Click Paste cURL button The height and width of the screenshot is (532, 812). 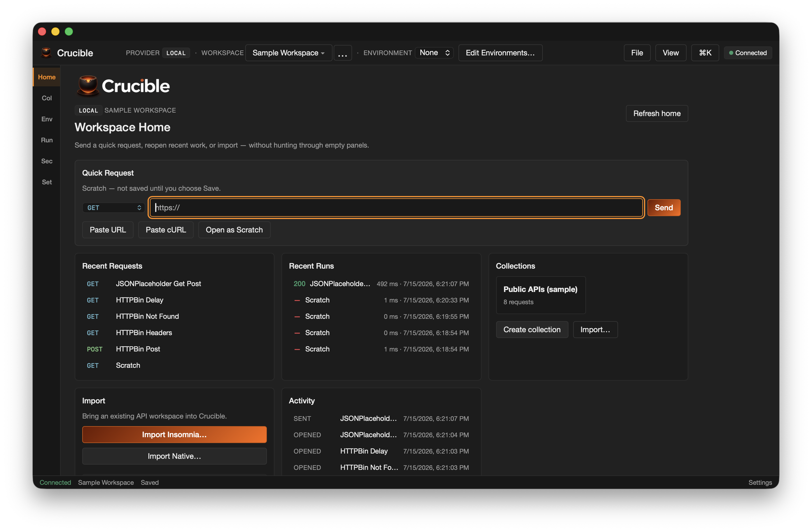click(x=166, y=230)
